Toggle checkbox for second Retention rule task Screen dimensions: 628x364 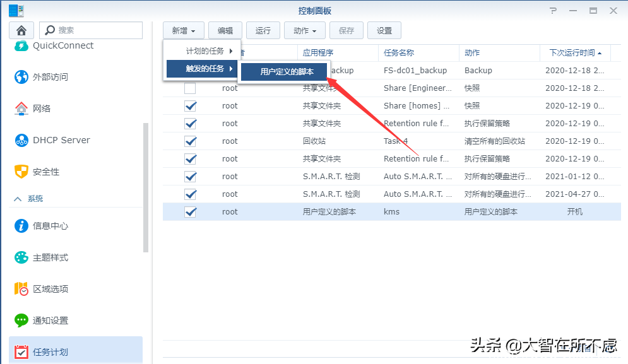[x=190, y=159]
